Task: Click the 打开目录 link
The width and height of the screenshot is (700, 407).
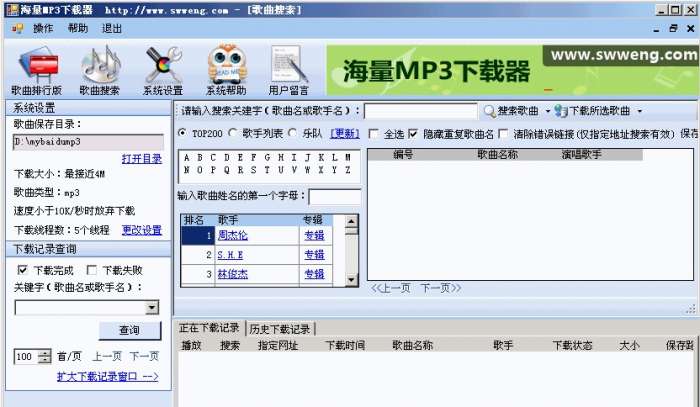Action: [142, 159]
